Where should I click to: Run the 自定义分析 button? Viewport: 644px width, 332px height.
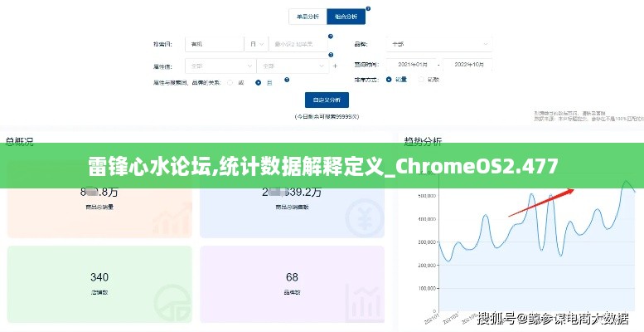tap(327, 100)
